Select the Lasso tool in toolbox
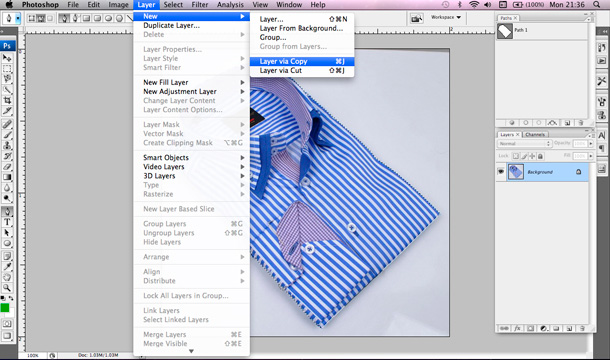Screen dimensions: 610x360 (7, 79)
